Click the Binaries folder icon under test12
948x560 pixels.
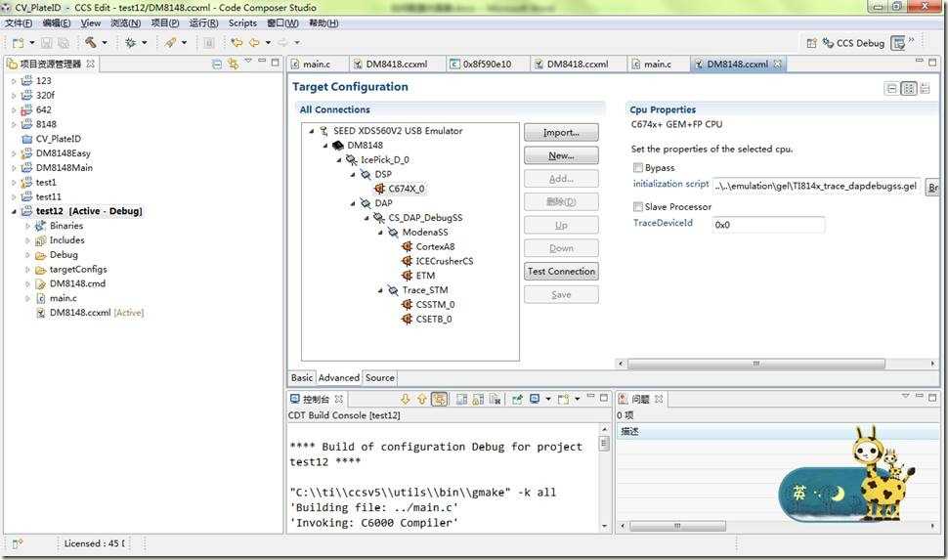[40, 226]
